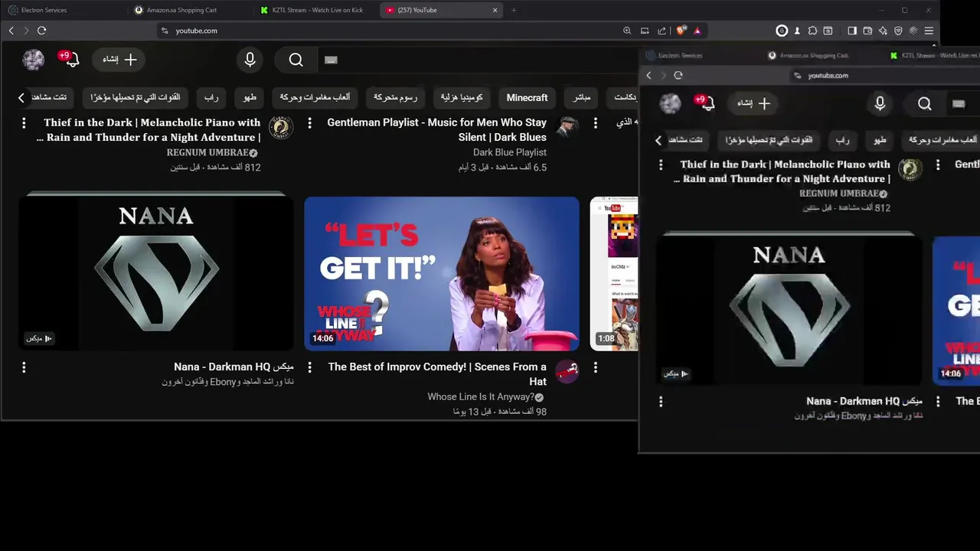
Task: Open options menu for Nana - Darkman HQ in right window
Action: [661, 401]
